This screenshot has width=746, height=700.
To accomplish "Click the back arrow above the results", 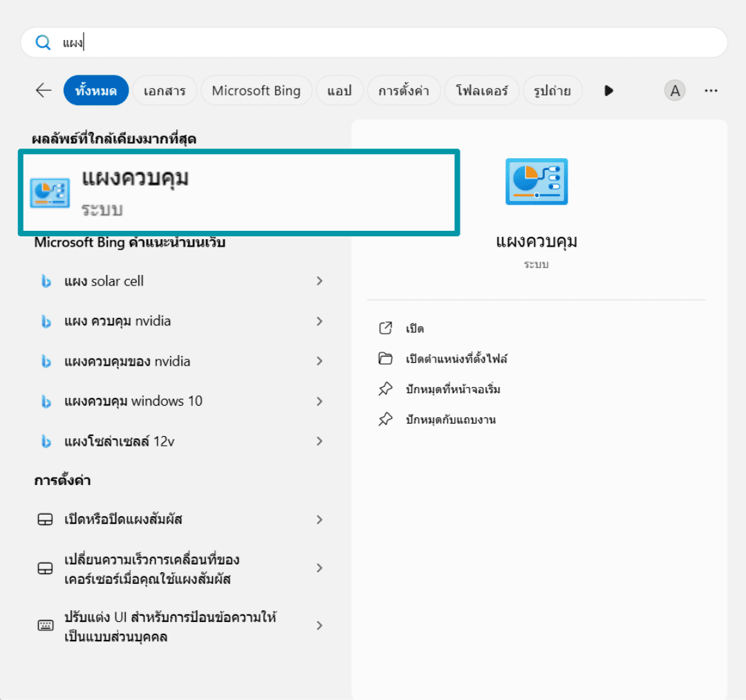I will click(x=43, y=90).
